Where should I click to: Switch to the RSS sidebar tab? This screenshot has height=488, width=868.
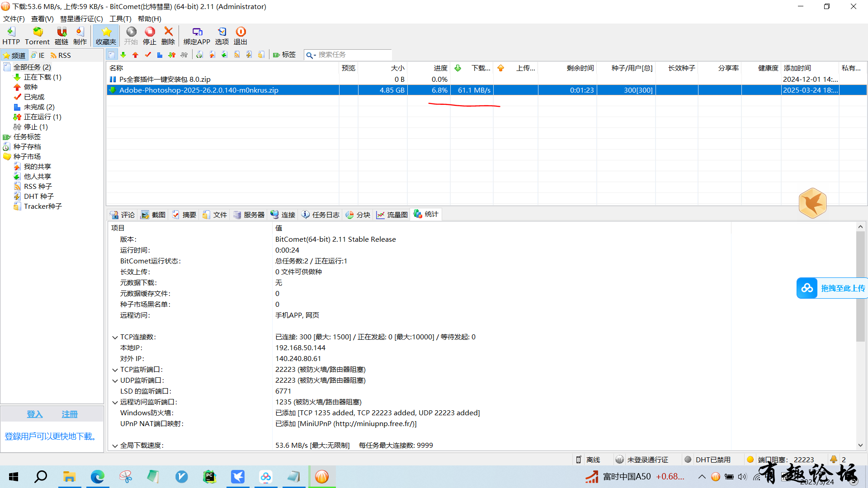(61, 55)
